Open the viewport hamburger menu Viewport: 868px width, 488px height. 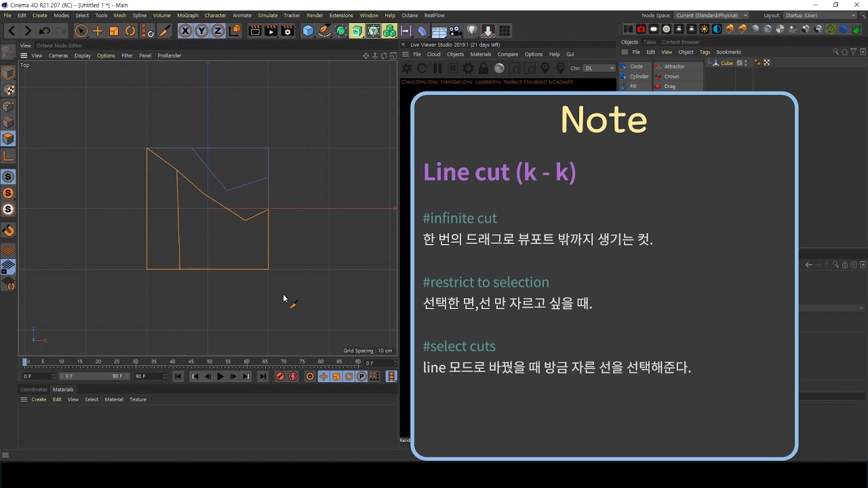click(24, 56)
